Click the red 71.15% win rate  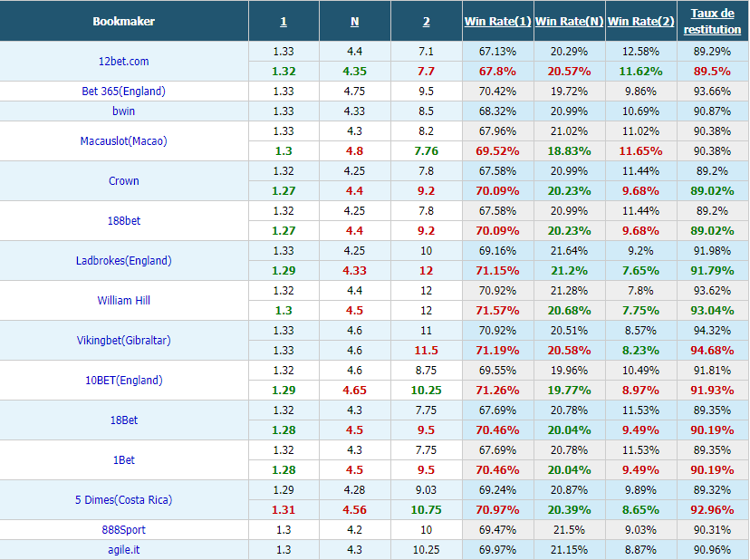[498, 270]
